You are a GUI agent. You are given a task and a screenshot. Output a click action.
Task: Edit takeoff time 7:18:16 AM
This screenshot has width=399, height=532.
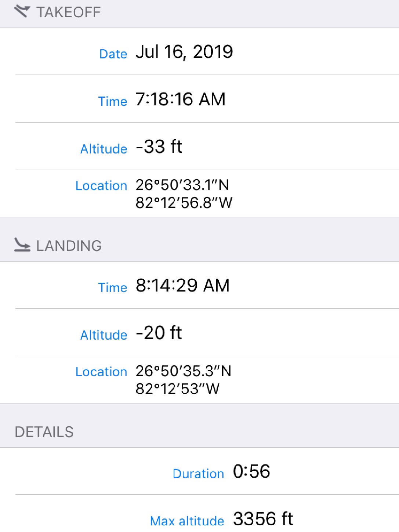pyautogui.click(x=180, y=99)
